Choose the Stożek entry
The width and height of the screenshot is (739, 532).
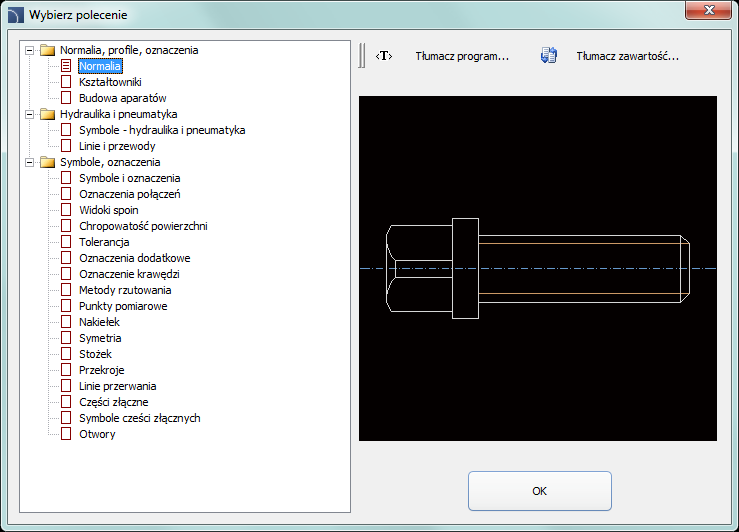pyautogui.click(x=95, y=354)
